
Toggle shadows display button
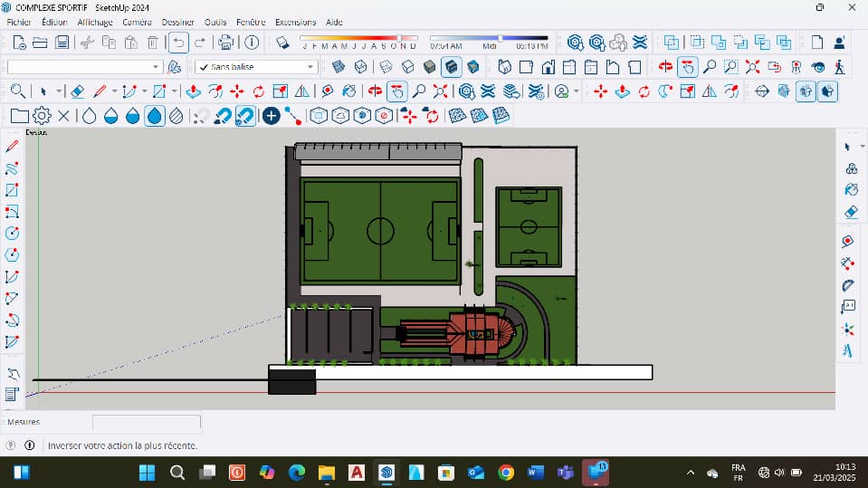point(282,42)
